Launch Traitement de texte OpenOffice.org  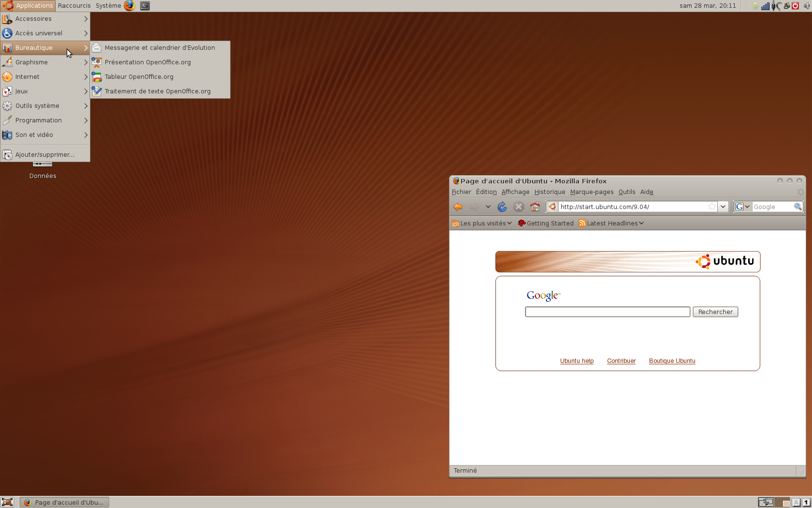click(x=160, y=91)
